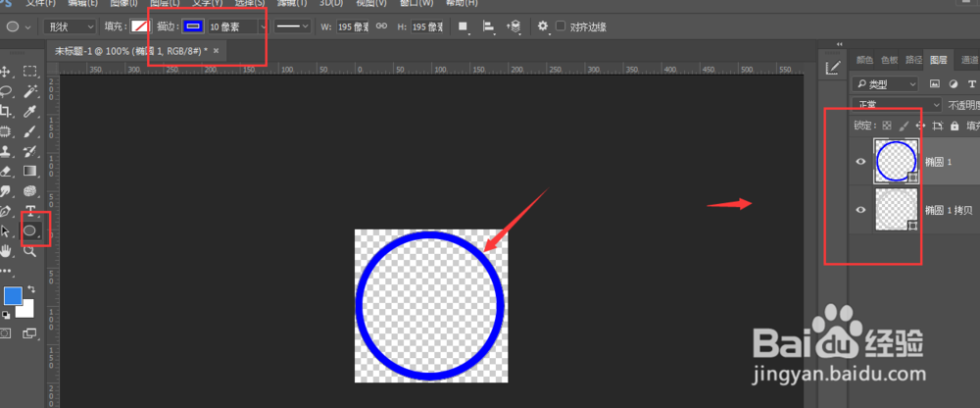Click the 10 像素 stroke width field
This screenshot has width=980, height=408.
coord(232,26)
